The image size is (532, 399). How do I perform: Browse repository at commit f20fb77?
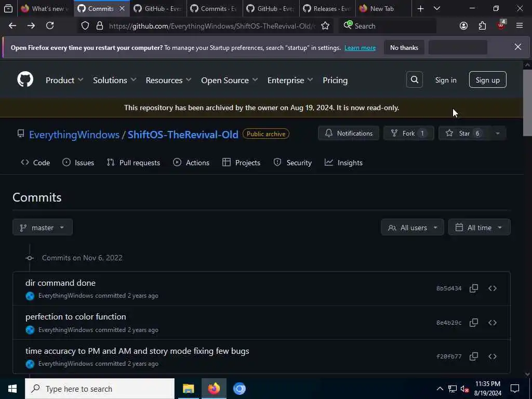493,356
